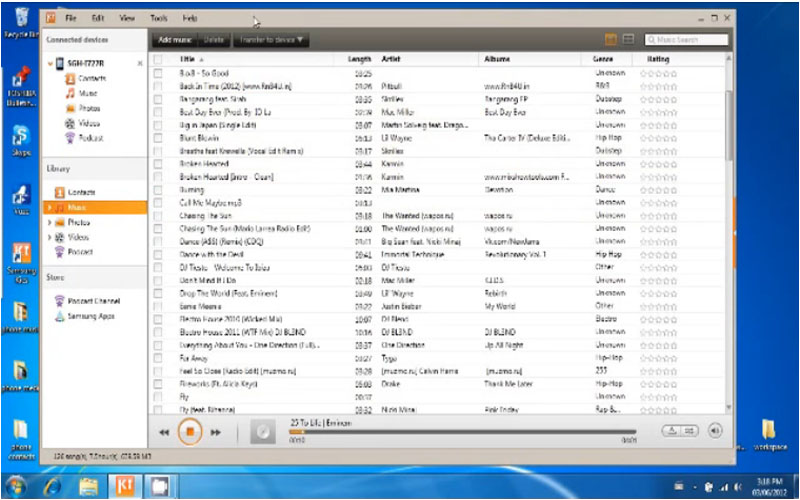Viewport: 800px width, 500px height.
Task: Open Internet Explorer from the taskbar
Action: (53, 486)
